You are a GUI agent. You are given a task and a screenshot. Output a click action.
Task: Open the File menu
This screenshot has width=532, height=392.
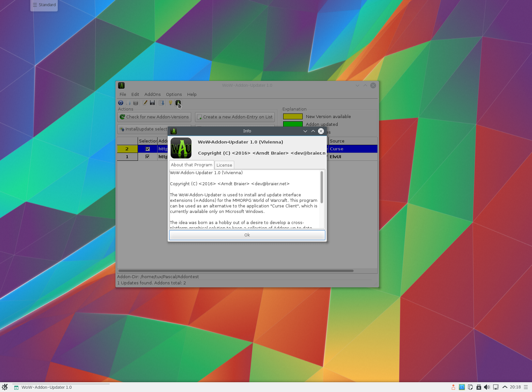[123, 94]
